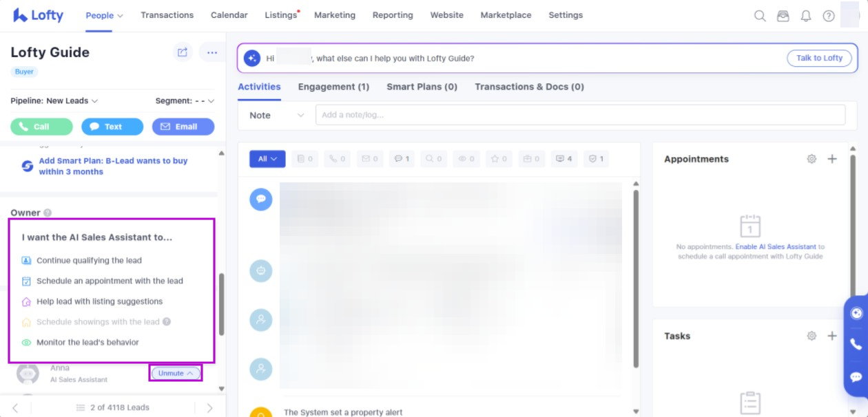868x417 pixels.
Task: Click the floating phone dialer icon
Action: tap(856, 344)
